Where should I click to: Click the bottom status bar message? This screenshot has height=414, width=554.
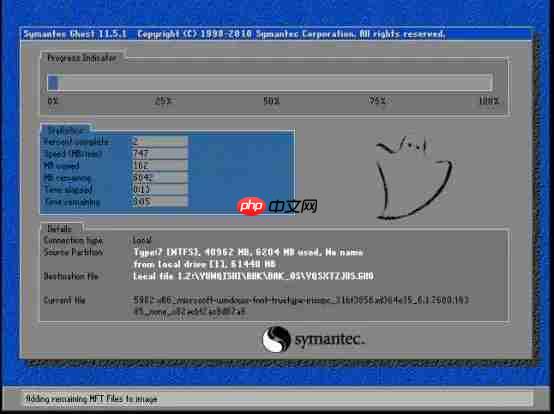pyautogui.click(x=91, y=399)
